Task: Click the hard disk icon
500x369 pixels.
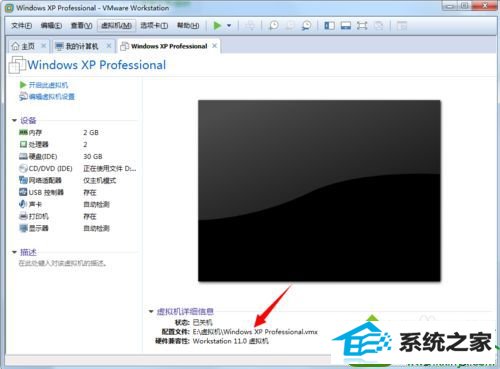Action: point(23,156)
